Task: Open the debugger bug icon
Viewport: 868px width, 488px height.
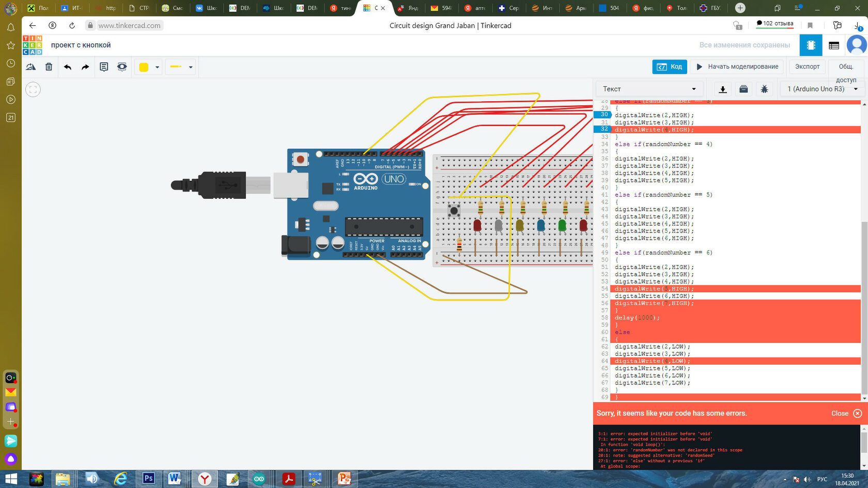Action: point(764,89)
